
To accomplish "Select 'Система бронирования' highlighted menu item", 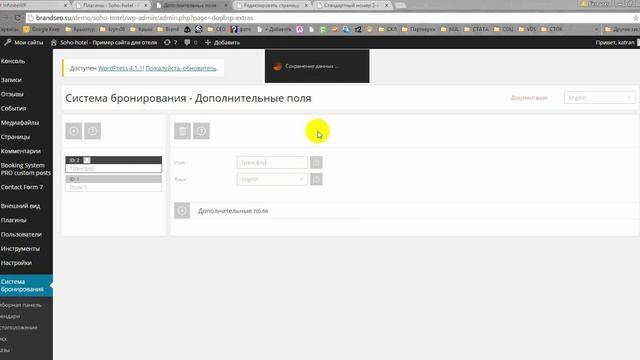I will coord(26,285).
